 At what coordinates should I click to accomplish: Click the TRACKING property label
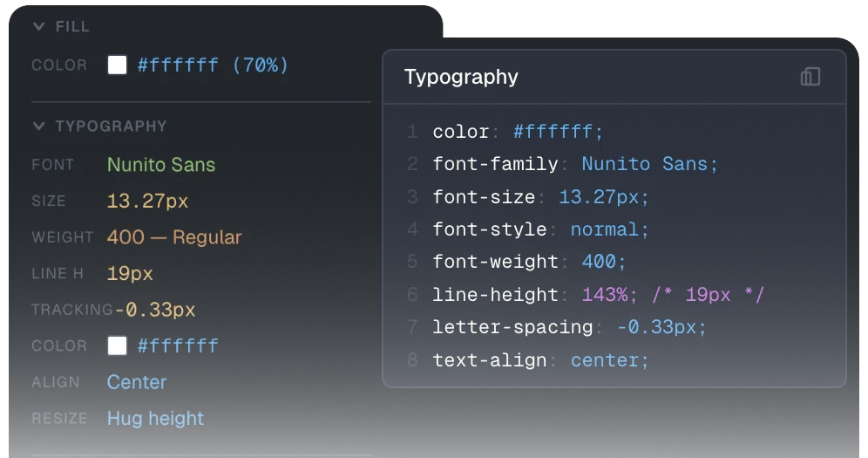tap(72, 310)
